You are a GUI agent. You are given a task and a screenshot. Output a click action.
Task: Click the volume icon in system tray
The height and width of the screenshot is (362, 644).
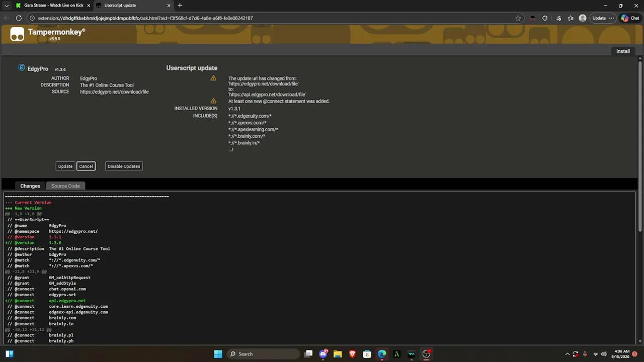pos(605,354)
